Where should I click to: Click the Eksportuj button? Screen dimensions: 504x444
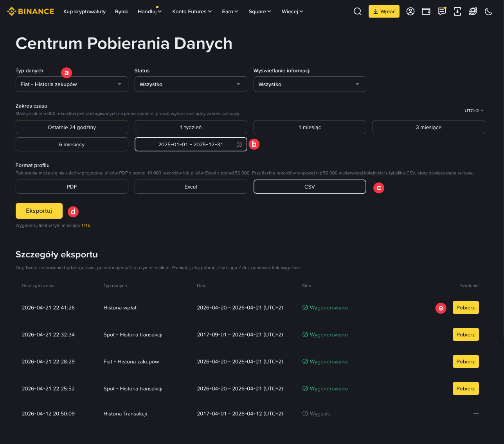(x=39, y=210)
